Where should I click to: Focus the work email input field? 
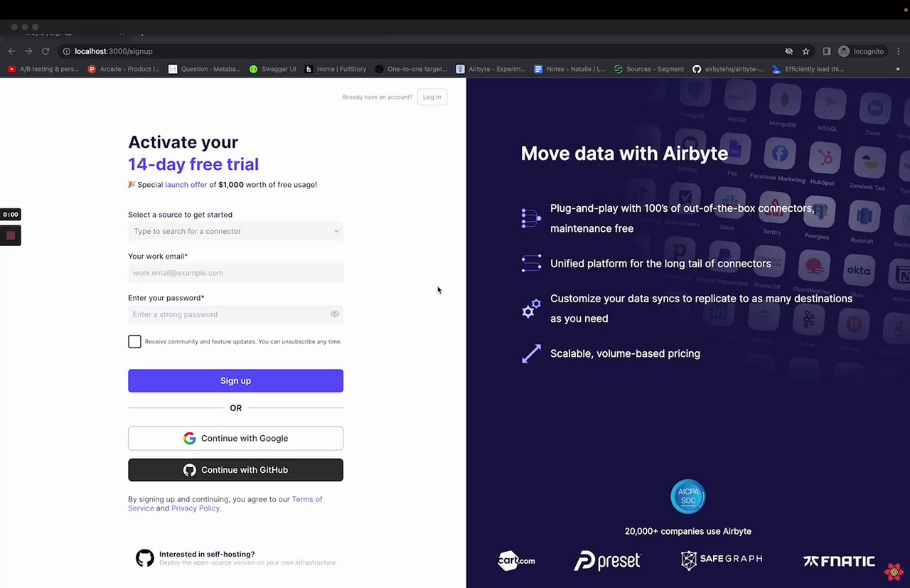point(235,273)
